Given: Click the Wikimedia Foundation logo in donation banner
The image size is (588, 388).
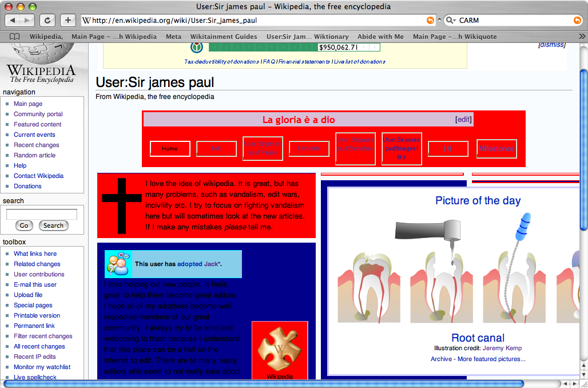Looking at the screenshot, I should point(197,47).
